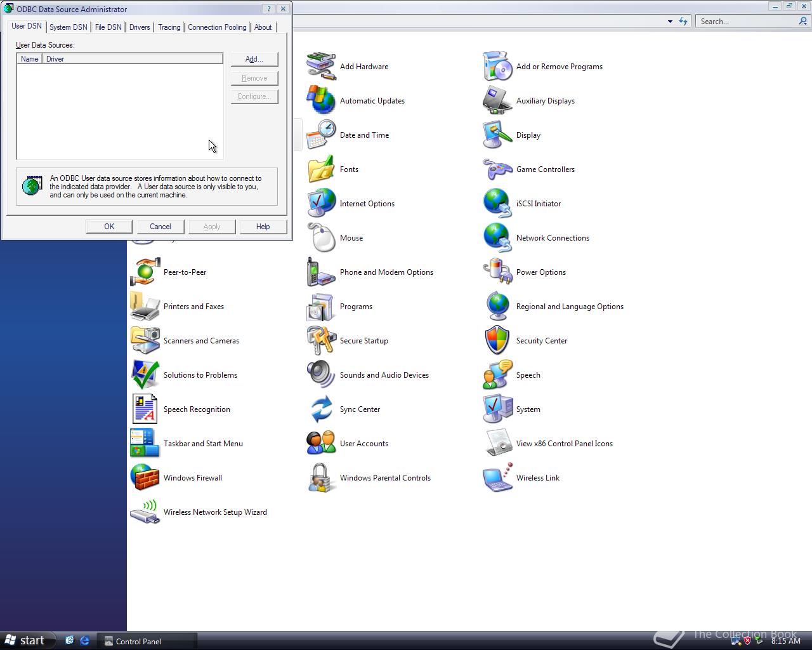Open Programs icon
812x650 pixels.
click(321, 307)
